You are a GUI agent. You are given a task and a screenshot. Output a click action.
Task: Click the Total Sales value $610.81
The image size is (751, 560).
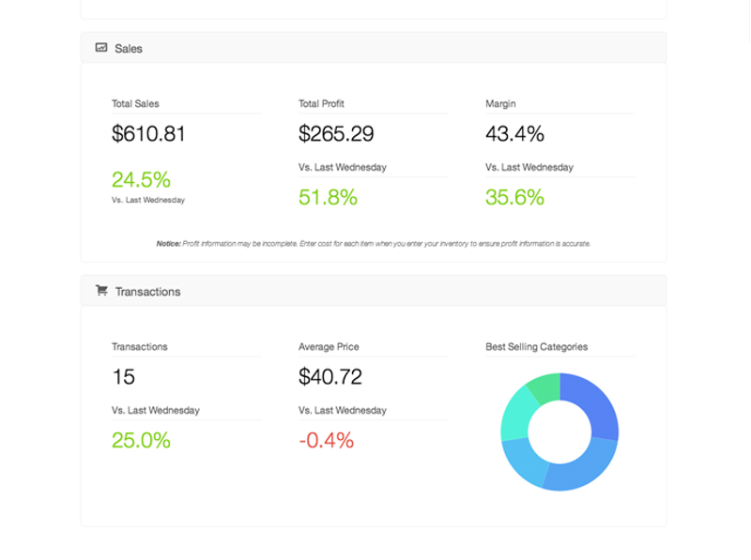pyautogui.click(x=147, y=134)
